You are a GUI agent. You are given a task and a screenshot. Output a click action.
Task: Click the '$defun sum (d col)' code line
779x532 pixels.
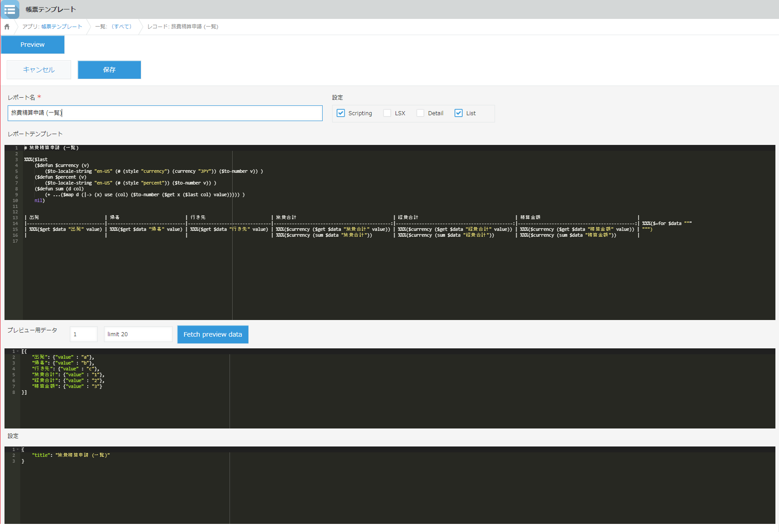[x=59, y=189]
